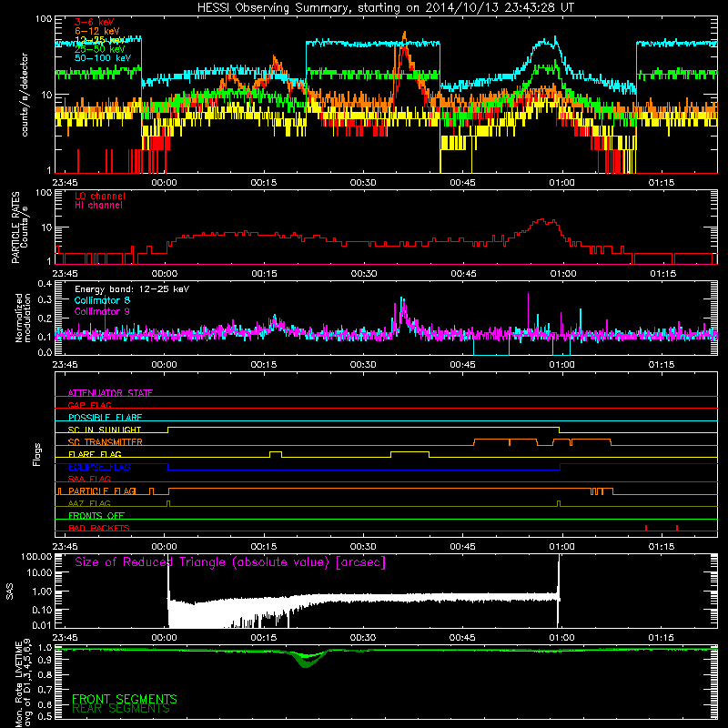Click the 01:00 tick label under counts panel

point(561,183)
